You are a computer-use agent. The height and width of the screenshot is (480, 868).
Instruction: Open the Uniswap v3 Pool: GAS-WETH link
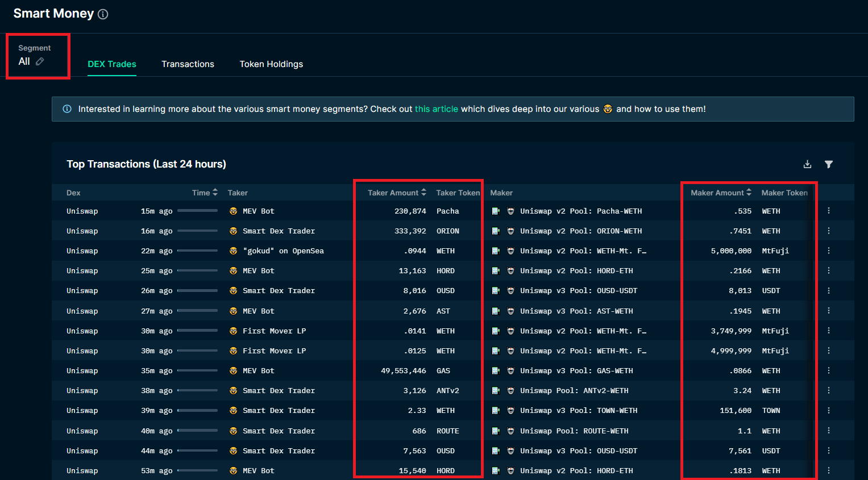click(576, 370)
